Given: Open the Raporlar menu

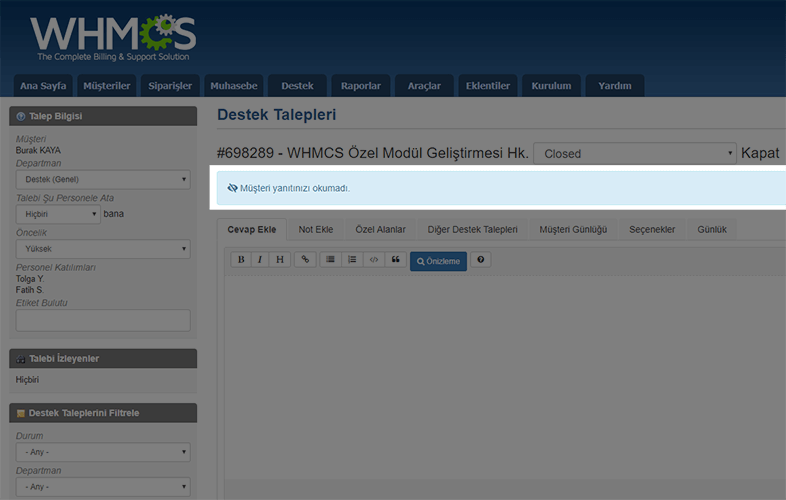Looking at the screenshot, I should pos(361,86).
